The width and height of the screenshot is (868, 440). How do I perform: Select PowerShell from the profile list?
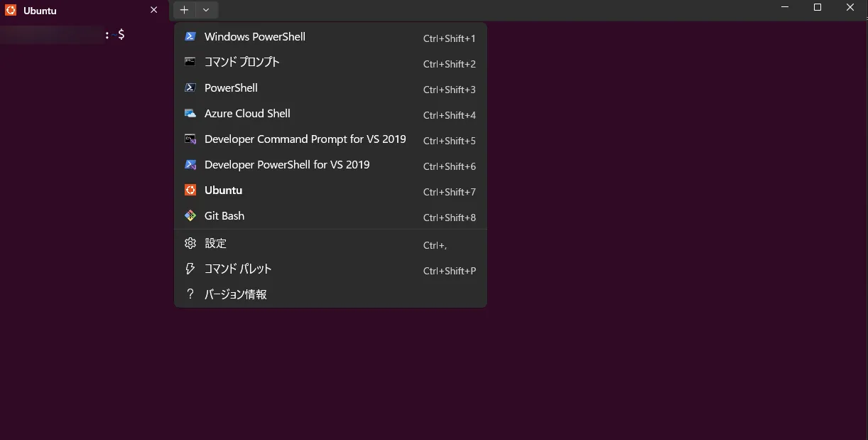(231, 88)
